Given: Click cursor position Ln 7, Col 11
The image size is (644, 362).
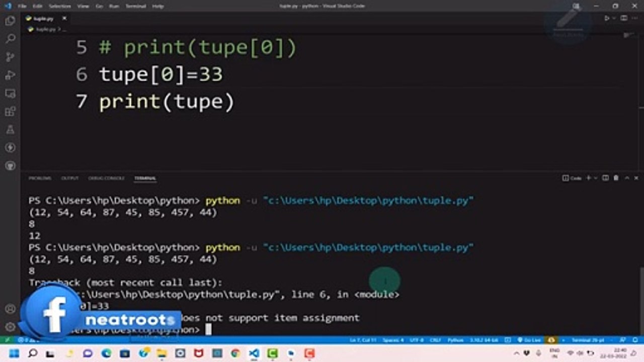Looking at the screenshot, I should coord(363,340).
